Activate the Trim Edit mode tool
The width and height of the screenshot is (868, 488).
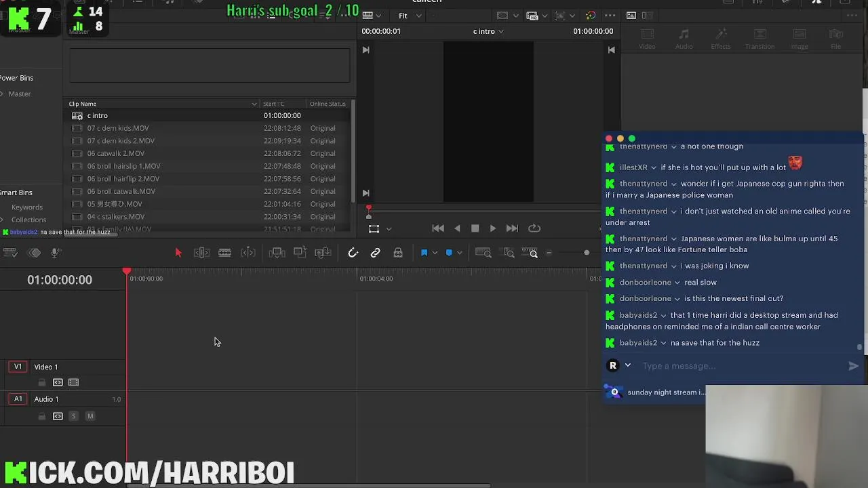201,253
